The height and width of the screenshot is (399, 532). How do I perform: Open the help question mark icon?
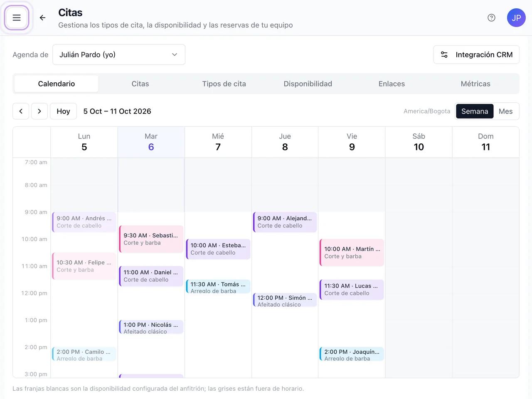click(x=491, y=18)
